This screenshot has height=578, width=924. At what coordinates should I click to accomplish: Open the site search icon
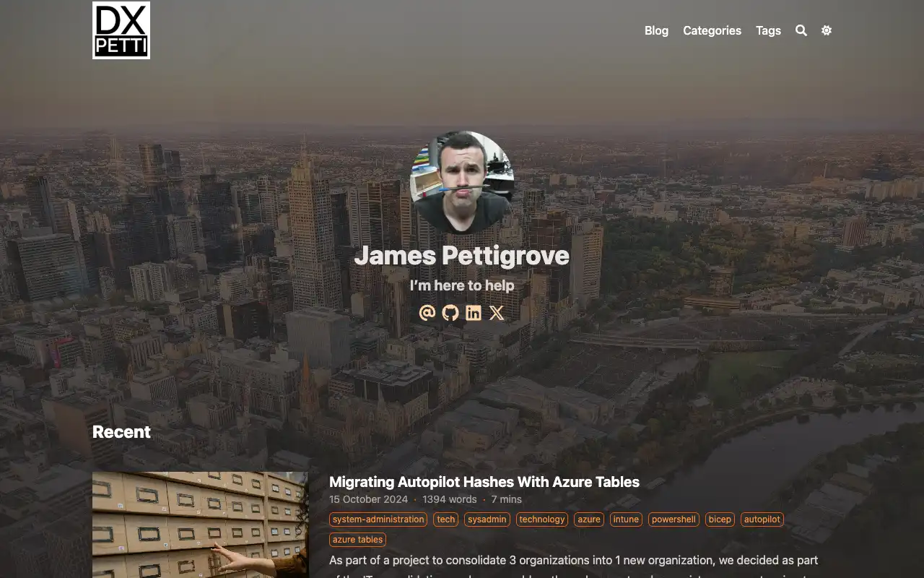pyautogui.click(x=801, y=30)
